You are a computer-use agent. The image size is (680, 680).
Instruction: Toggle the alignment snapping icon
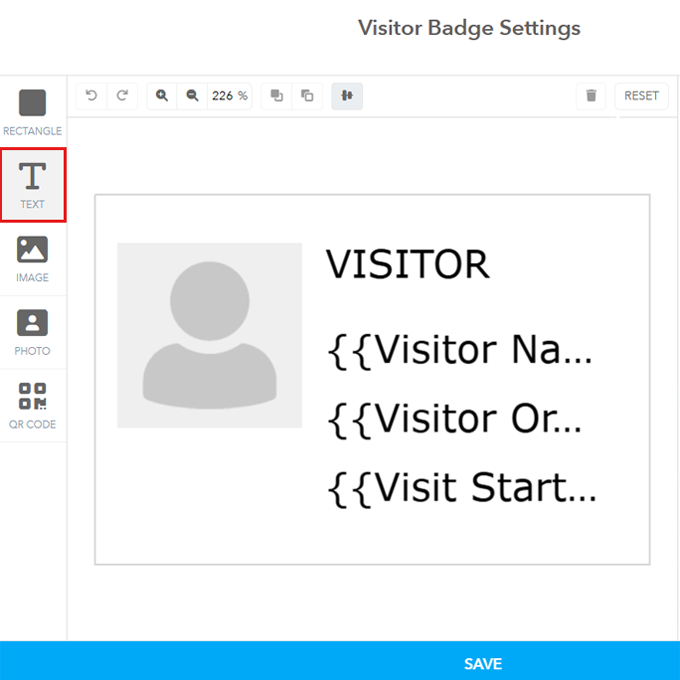(x=347, y=96)
